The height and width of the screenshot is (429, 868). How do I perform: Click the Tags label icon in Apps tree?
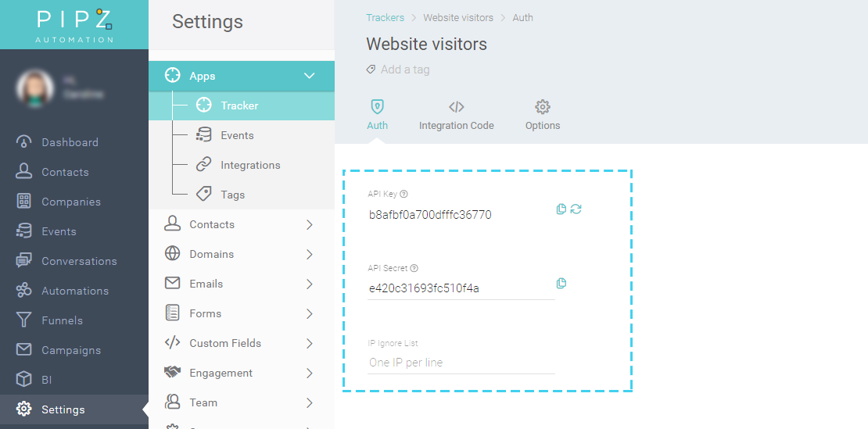(204, 194)
